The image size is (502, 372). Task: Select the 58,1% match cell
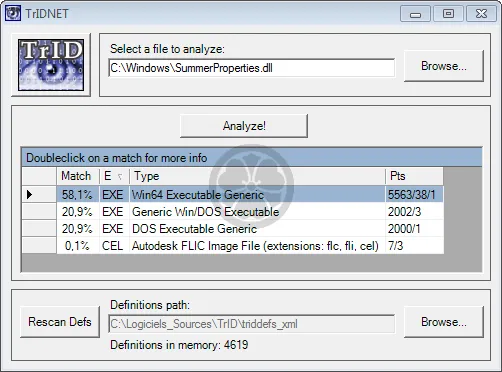pyautogui.click(x=78, y=194)
